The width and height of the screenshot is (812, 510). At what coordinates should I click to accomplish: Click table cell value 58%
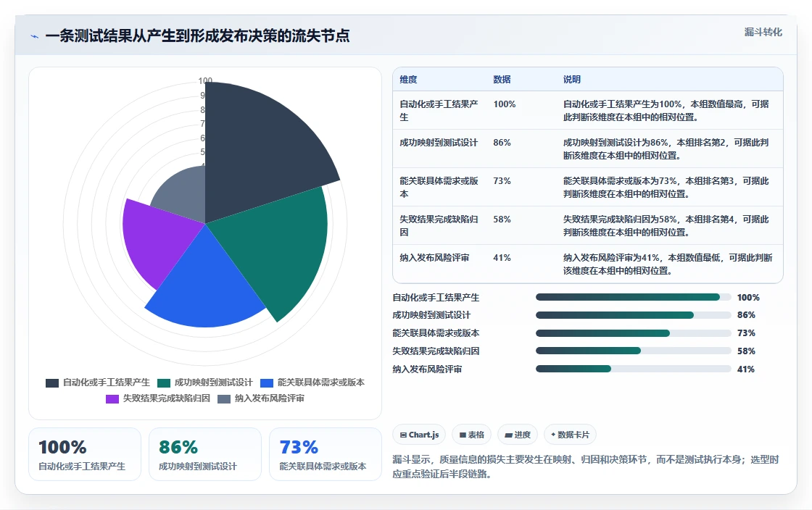(x=502, y=220)
